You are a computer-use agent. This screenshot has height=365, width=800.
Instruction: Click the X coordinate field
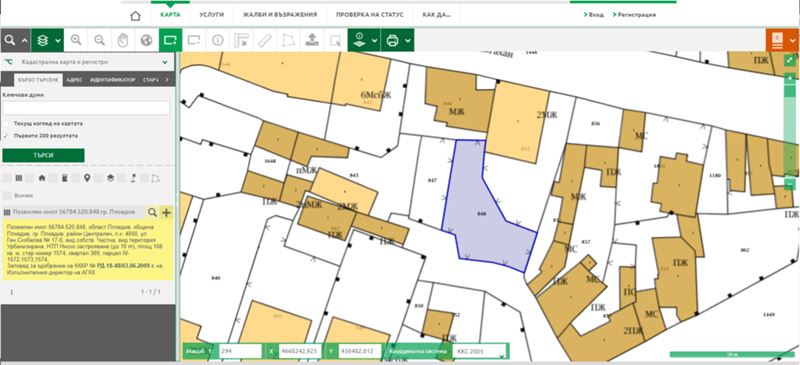300,351
